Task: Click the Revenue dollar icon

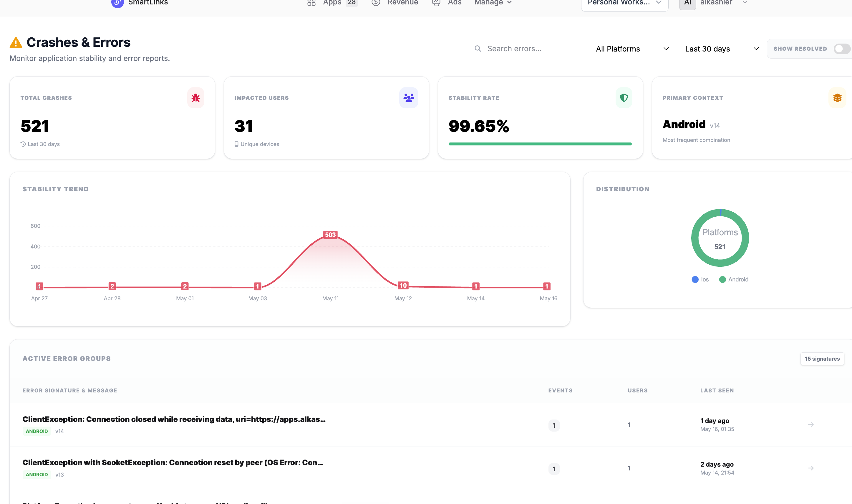Action: click(376, 3)
